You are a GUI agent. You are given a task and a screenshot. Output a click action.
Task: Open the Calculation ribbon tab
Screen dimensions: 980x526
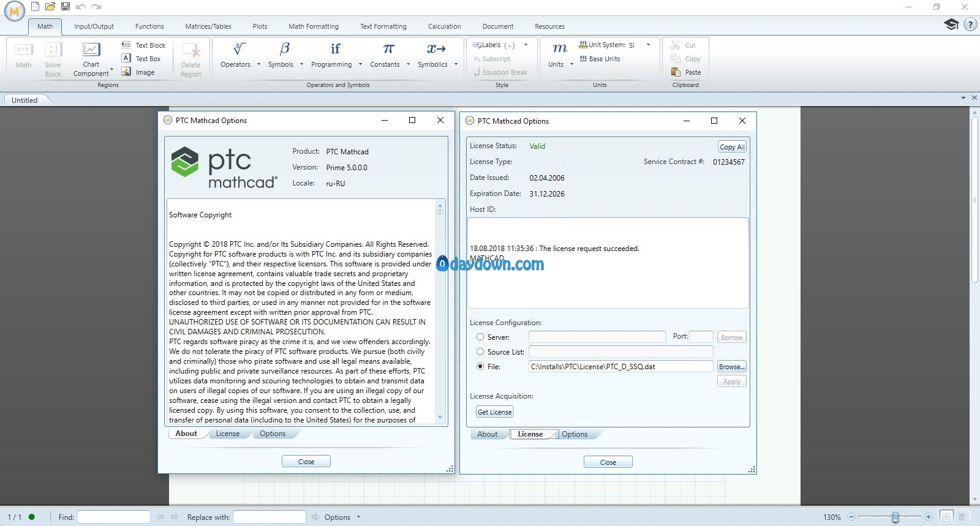(444, 26)
